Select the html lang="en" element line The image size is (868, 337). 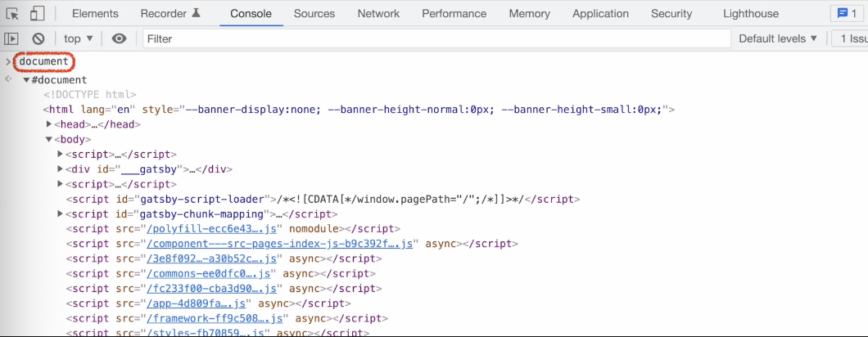coord(359,110)
